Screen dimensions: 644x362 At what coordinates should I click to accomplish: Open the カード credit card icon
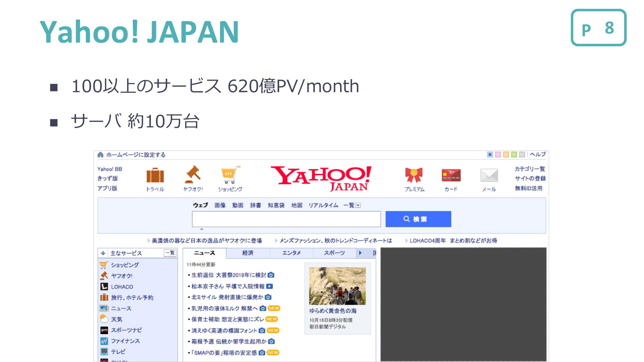[451, 175]
